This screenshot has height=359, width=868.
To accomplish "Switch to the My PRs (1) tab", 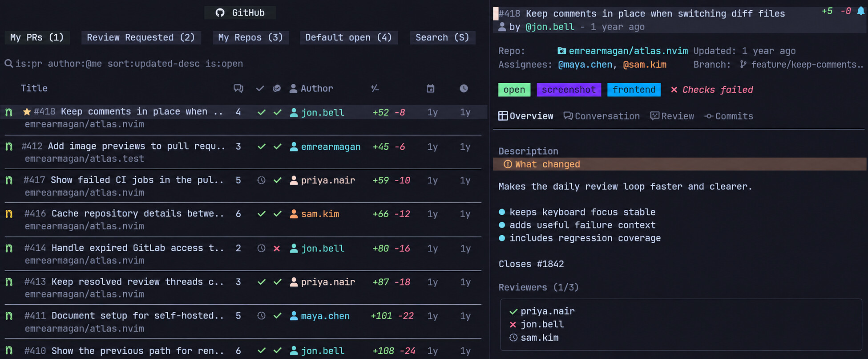I will (x=37, y=37).
